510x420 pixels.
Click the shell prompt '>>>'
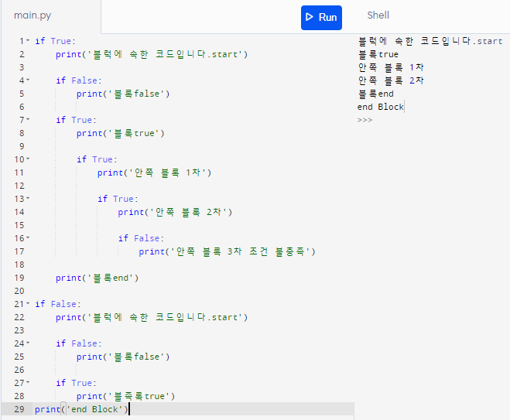tap(365, 121)
